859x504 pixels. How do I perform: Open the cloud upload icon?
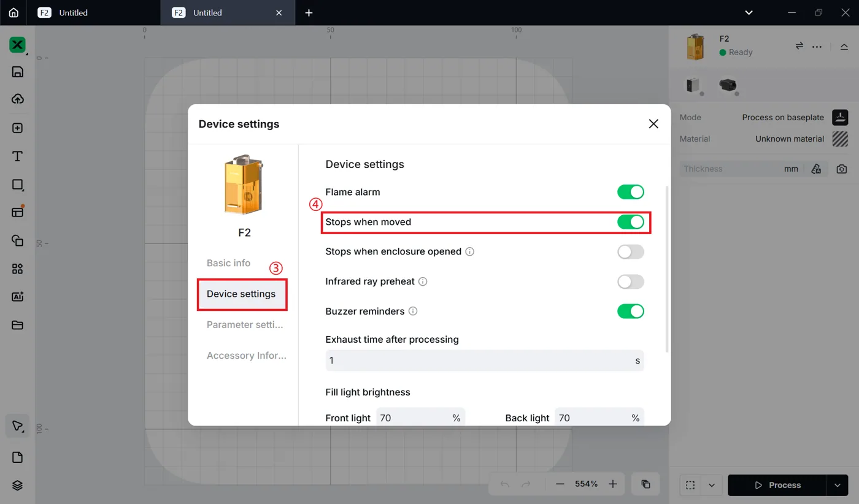click(17, 99)
